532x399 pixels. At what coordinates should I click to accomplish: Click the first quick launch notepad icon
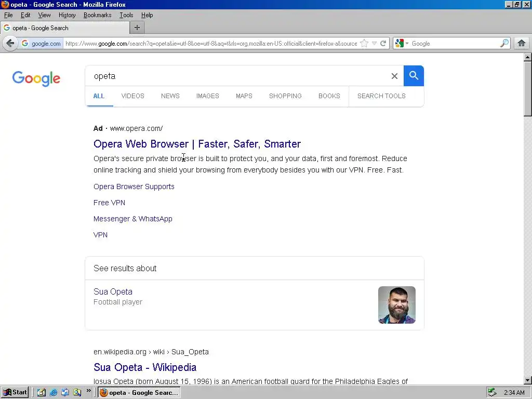pos(42,393)
